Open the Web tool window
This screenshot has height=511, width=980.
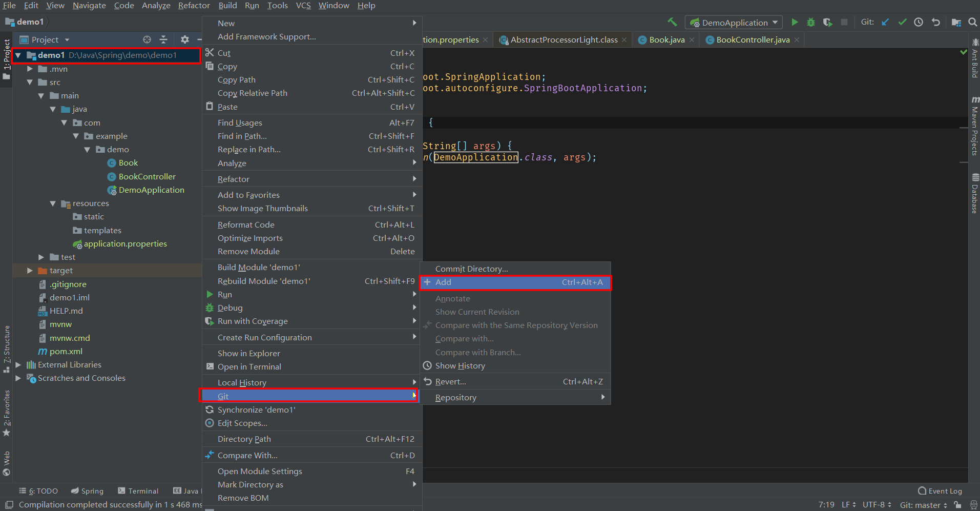(x=6, y=463)
